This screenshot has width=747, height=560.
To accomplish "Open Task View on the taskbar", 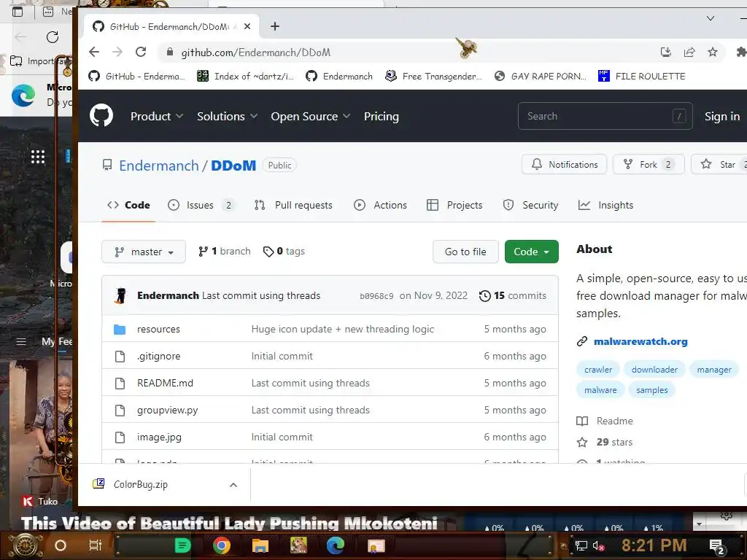I will 96,545.
